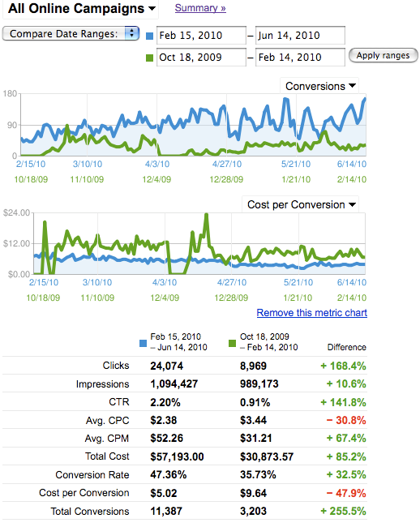Screen dimensions: 420x527
Task: Click the CTR row label
Action: pyautogui.click(x=119, y=402)
